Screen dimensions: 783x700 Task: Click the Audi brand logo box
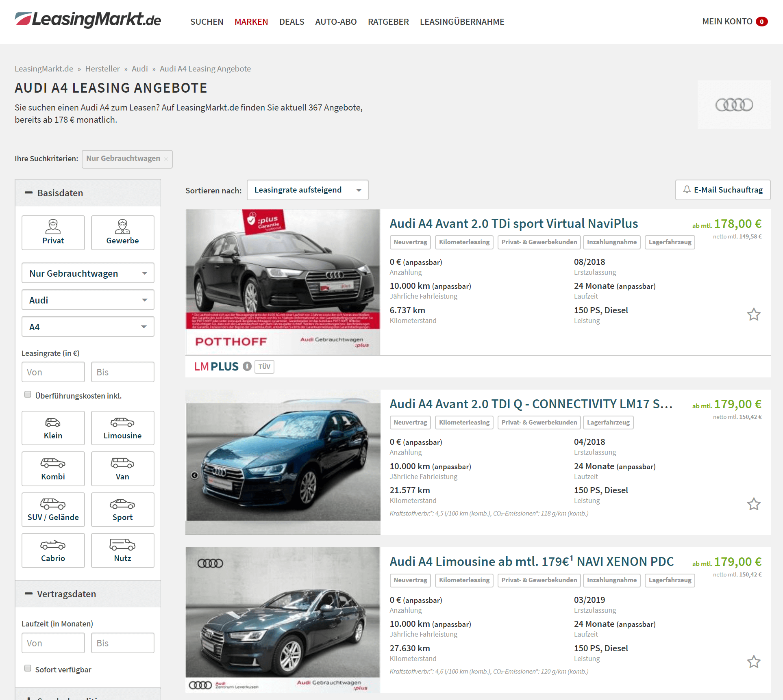tap(734, 105)
